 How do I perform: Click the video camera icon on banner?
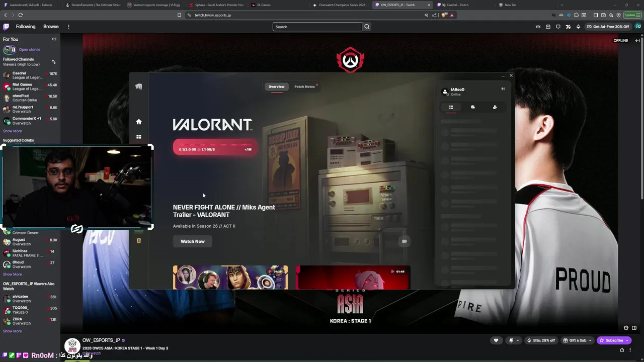click(404, 241)
